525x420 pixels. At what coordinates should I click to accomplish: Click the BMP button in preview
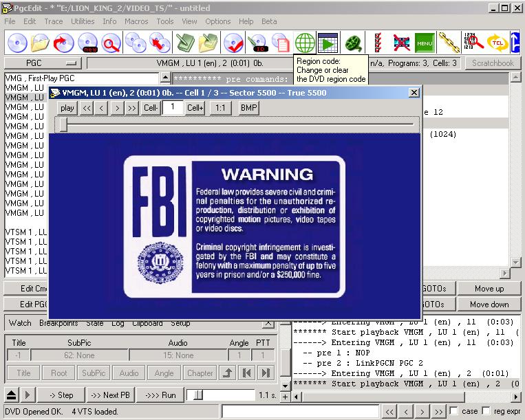[x=249, y=108]
